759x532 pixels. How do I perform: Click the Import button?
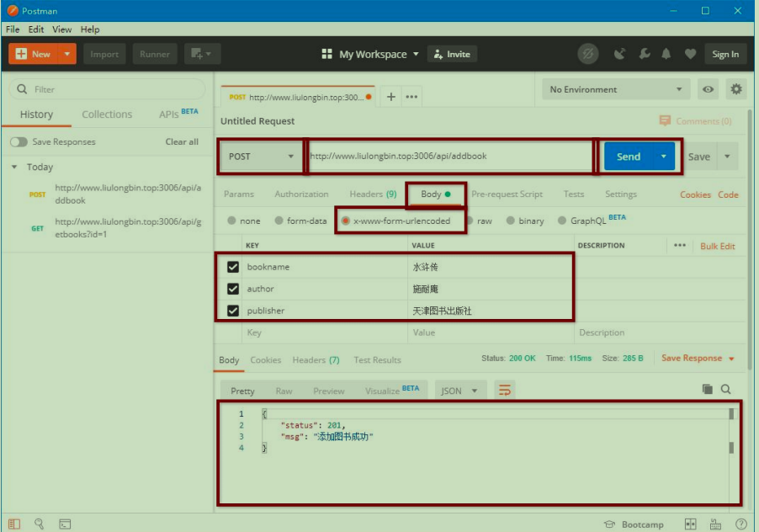(x=104, y=54)
